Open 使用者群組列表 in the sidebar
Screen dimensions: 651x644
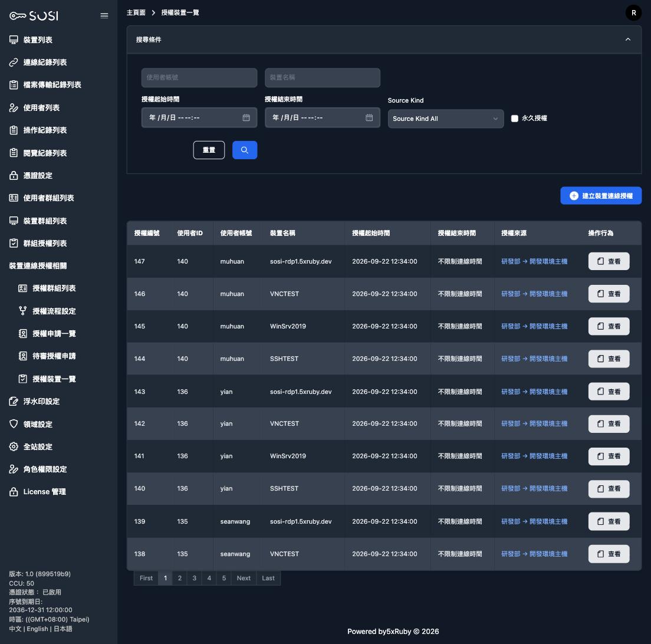[x=48, y=198]
